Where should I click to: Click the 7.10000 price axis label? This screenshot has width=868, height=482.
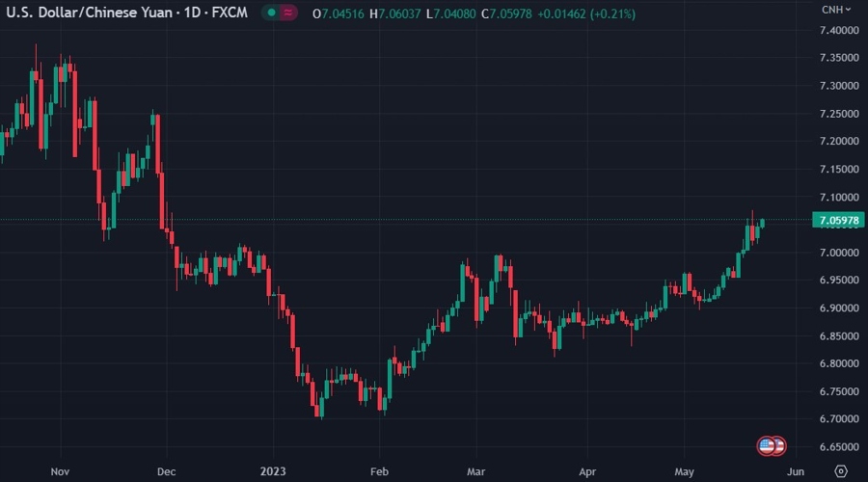(x=839, y=197)
